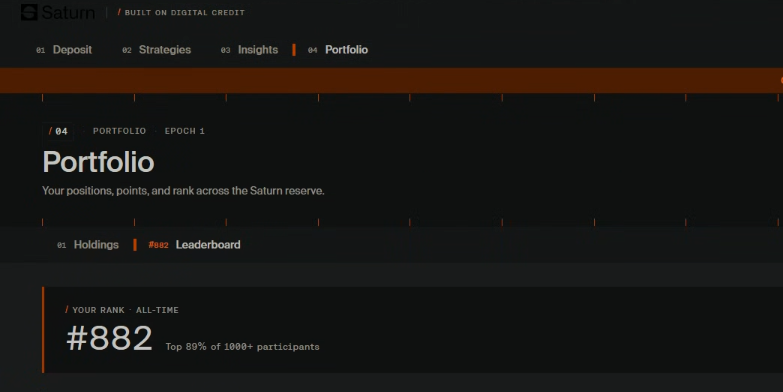The image size is (783, 392).
Task: Click the Your Rank All-Time label
Action: point(122,310)
